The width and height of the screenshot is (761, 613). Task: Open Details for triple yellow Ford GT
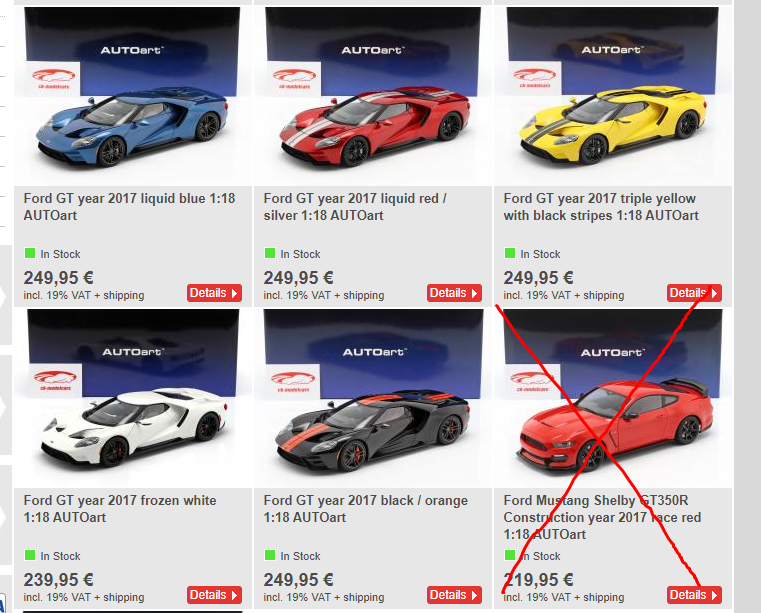point(694,293)
